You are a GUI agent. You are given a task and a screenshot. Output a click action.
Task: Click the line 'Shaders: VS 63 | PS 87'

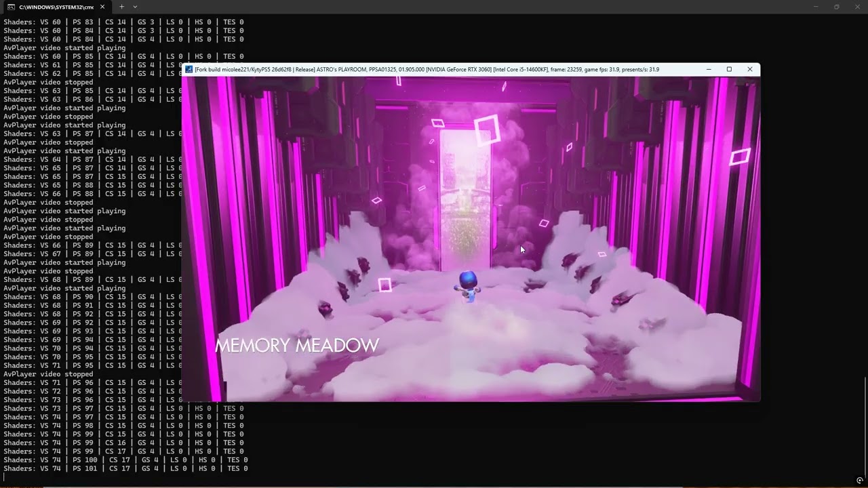pyautogui.click(x=92, y=134)
